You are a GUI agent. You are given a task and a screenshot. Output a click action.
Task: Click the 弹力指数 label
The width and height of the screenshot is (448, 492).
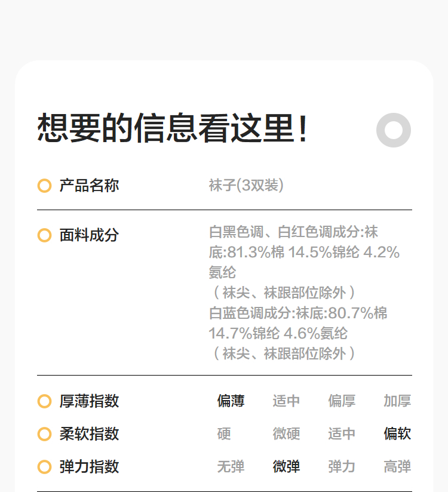coord(89,467)
